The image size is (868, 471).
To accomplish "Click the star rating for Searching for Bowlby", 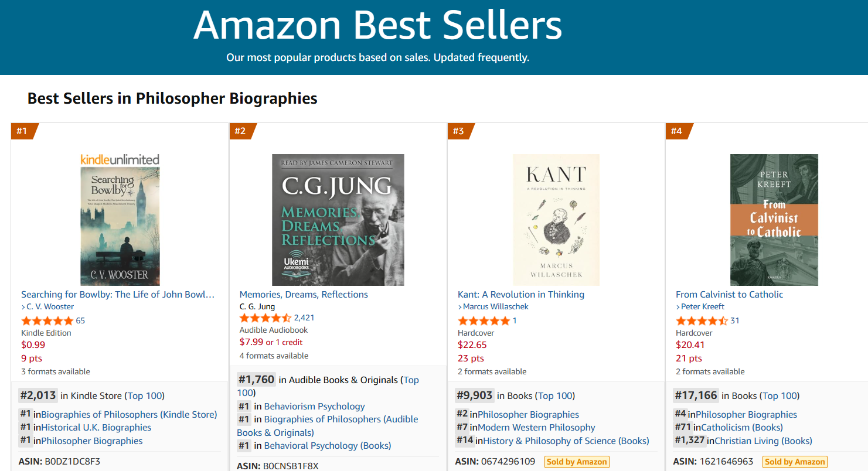I will (47, 320).
